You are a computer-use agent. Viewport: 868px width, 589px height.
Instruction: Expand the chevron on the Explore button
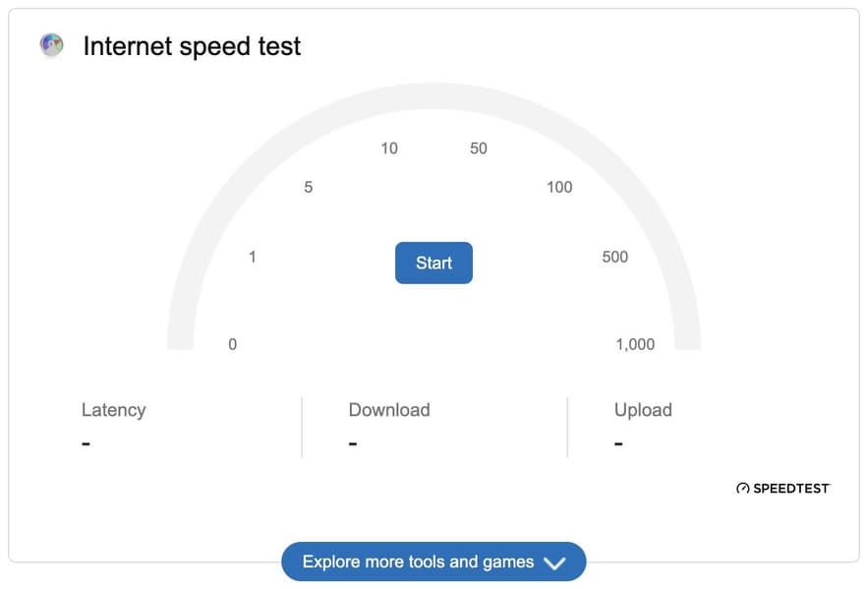[x=554, y=563]
